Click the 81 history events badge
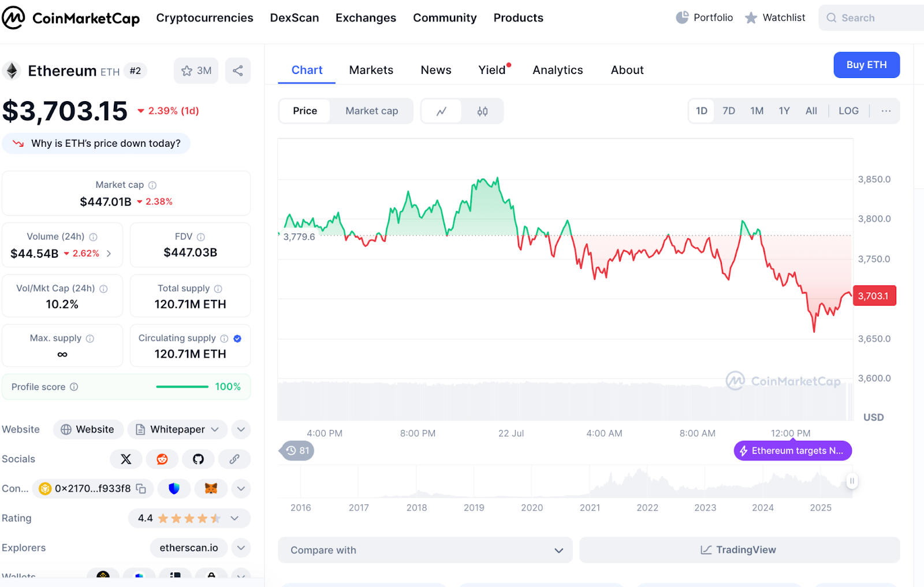The image size is (924, 587). (297, 451)
